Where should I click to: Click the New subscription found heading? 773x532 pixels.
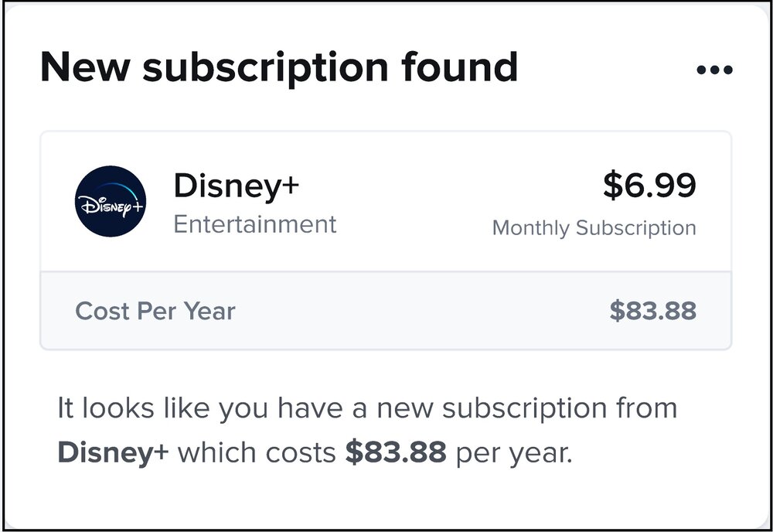pos(279,67)
